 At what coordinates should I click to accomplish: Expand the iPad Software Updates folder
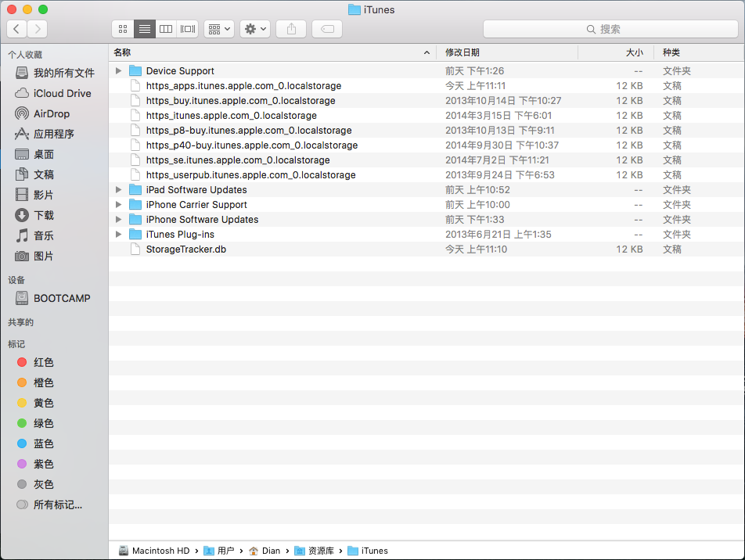(x=118, y=190)
